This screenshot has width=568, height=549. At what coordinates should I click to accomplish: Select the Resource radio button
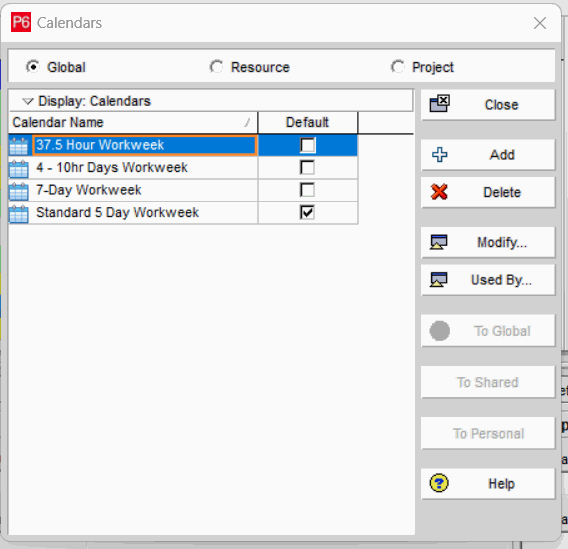[217, 67]
